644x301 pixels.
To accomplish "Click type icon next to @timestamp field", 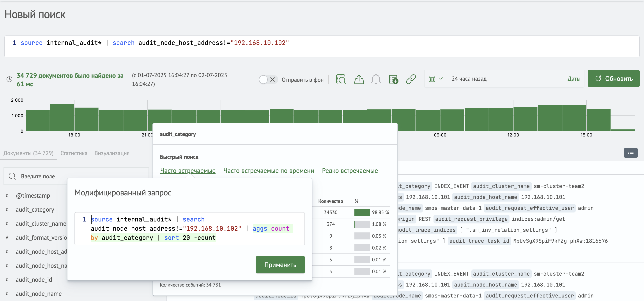I will (7, 195).
